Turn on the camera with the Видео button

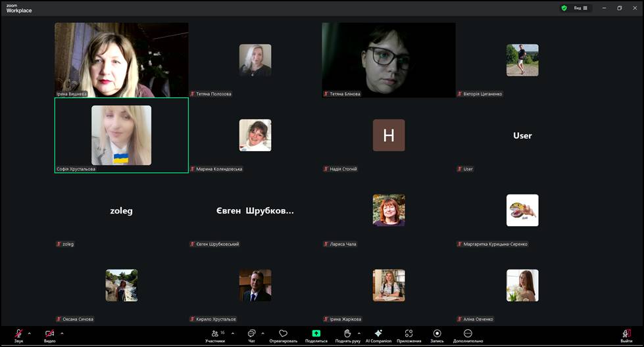(49, 335)
